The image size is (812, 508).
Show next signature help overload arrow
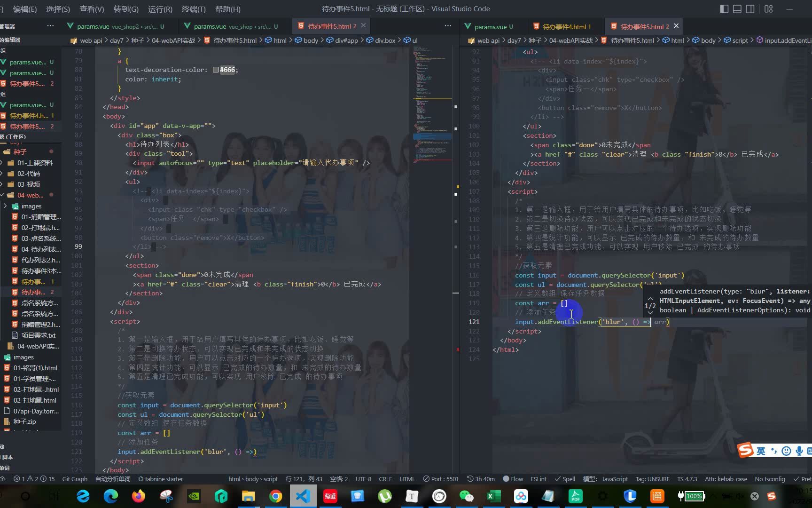[650, 312]
